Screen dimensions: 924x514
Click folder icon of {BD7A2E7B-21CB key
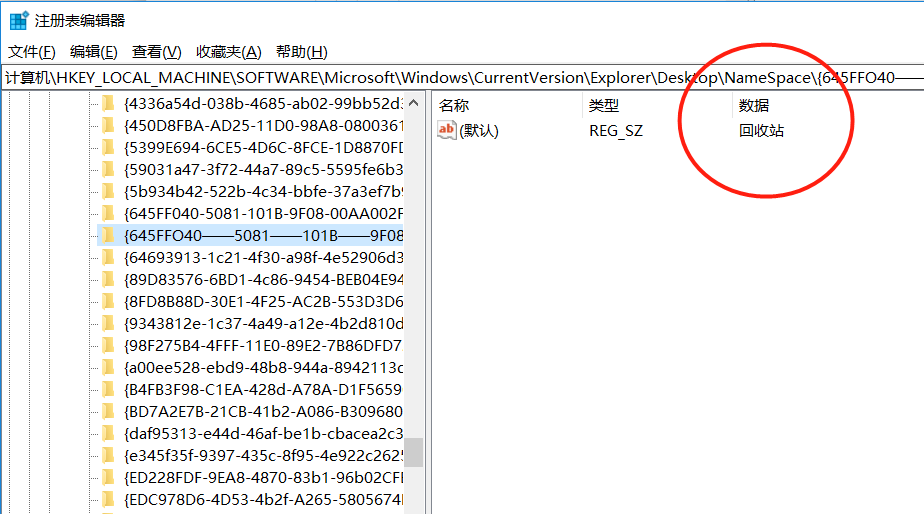click(x=108, y=411)
